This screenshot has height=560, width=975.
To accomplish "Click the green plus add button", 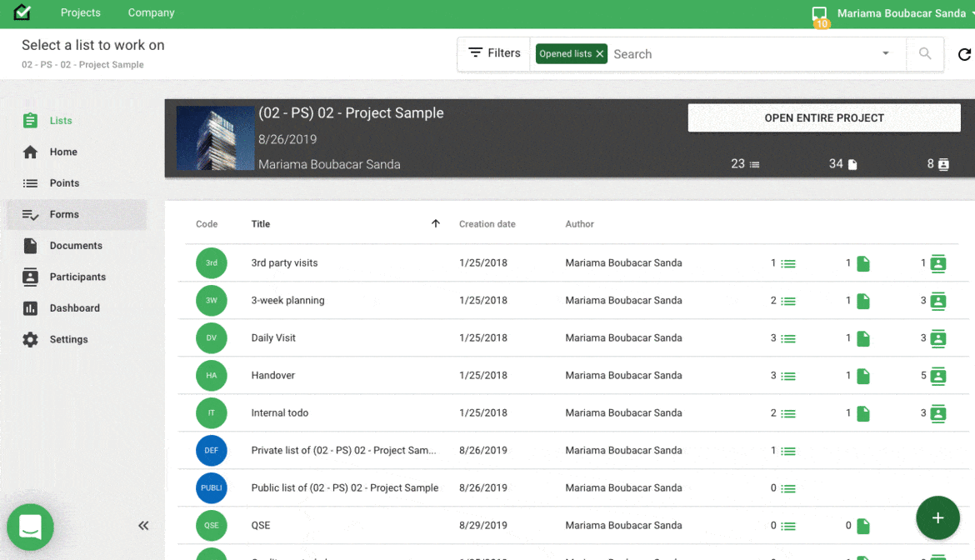I will point(937,517).
